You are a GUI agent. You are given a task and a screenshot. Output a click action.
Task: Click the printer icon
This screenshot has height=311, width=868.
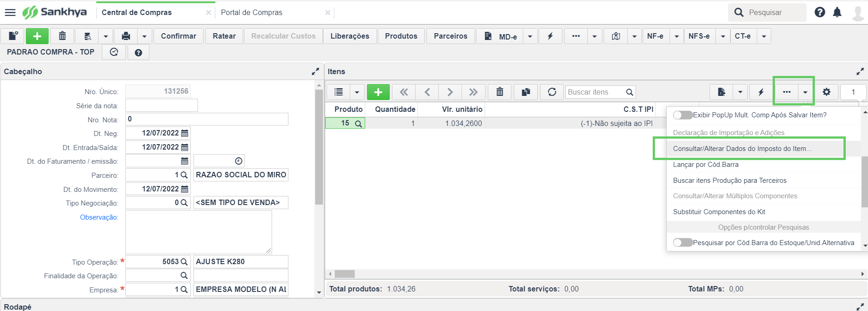coord(126,36)
